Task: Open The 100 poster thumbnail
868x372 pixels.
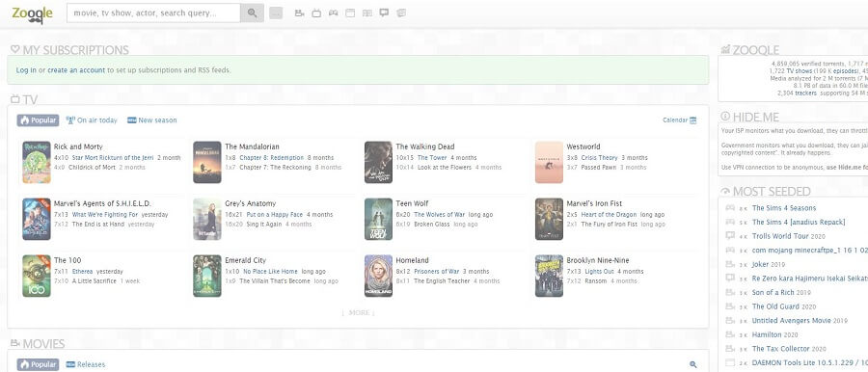Action: click(37, 276)
